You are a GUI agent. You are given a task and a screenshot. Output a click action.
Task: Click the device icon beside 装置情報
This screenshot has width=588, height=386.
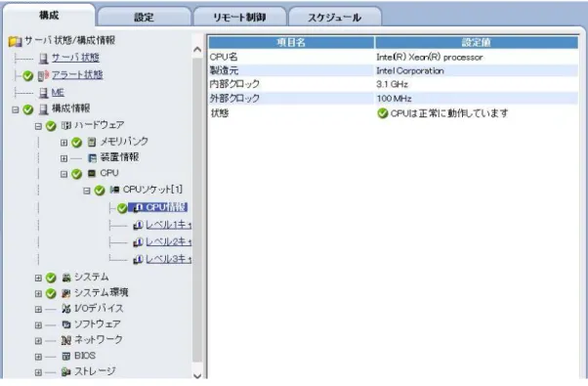click(92, 158)
